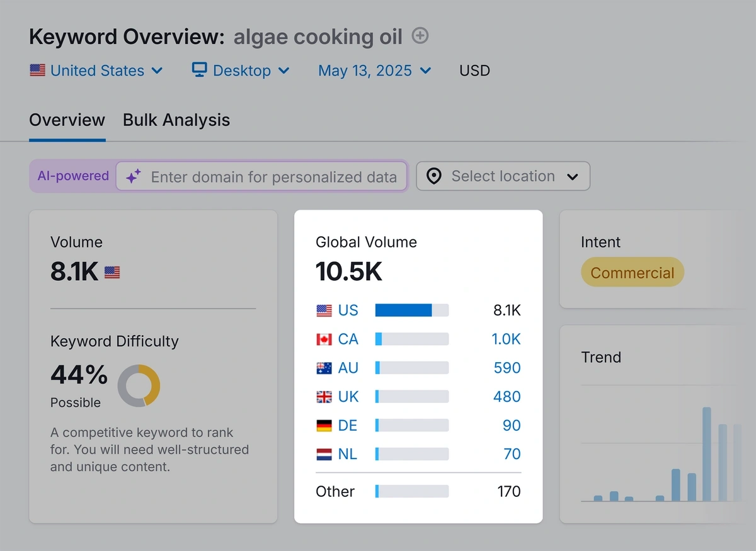Click the US flag in Global Volume list

[x=324, y=310]
